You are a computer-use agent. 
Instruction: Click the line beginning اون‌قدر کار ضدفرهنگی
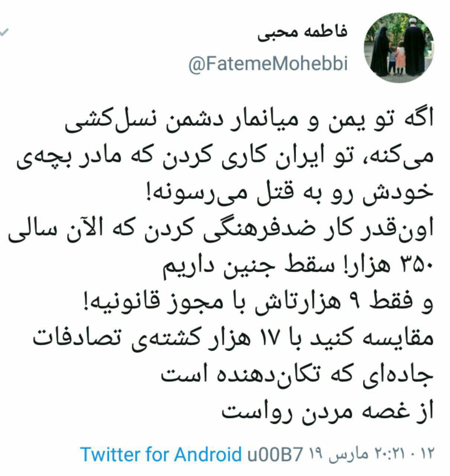pos(221,231)
